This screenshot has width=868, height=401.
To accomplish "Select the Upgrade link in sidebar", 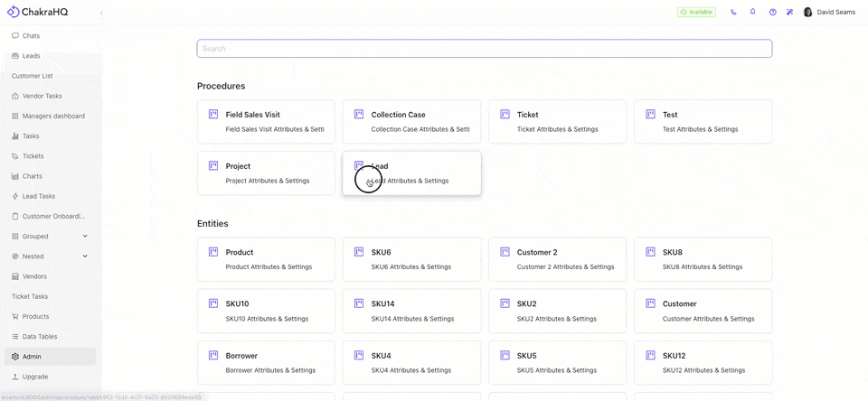I will (34, 377).
